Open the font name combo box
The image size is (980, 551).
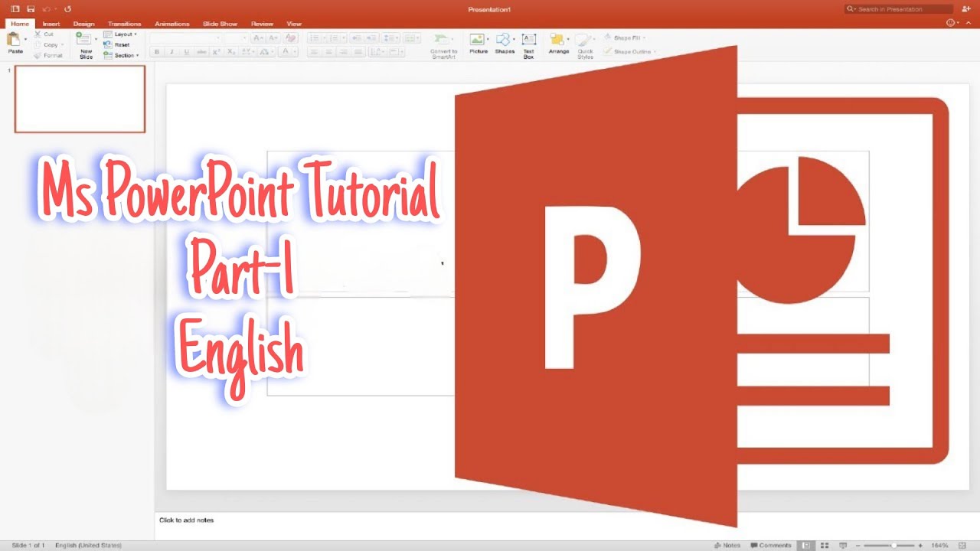(x=185, y=37)
